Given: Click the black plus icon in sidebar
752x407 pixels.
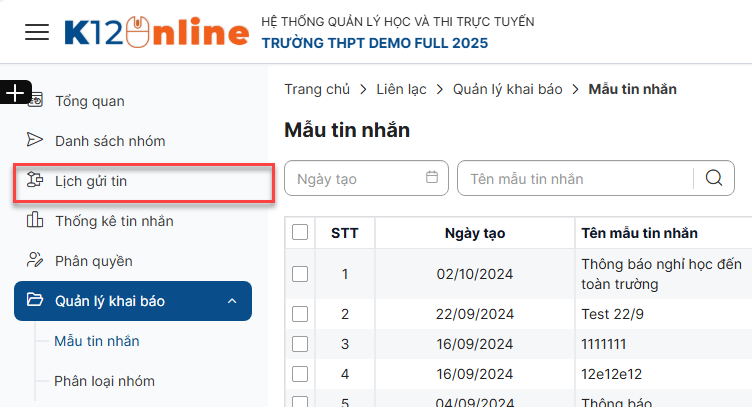Looking at the screenshot, I should (15, 93).
